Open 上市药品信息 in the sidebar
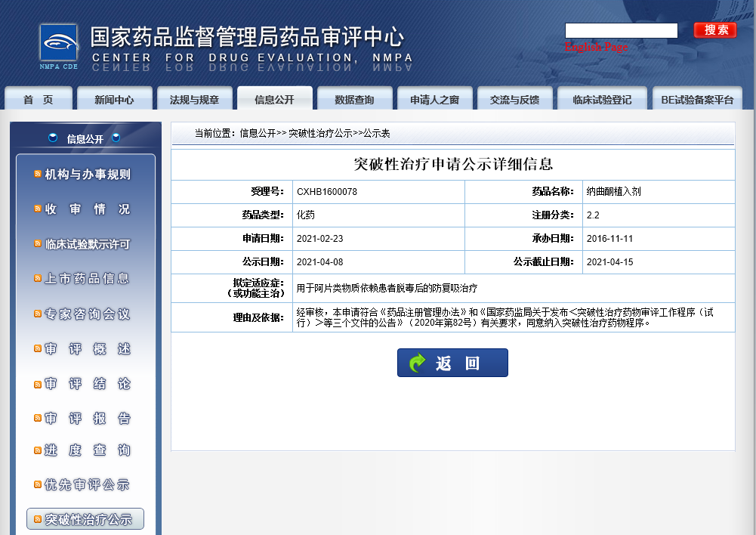The width and height of the screenshot is (756, 535). click(x=88, y=278)
